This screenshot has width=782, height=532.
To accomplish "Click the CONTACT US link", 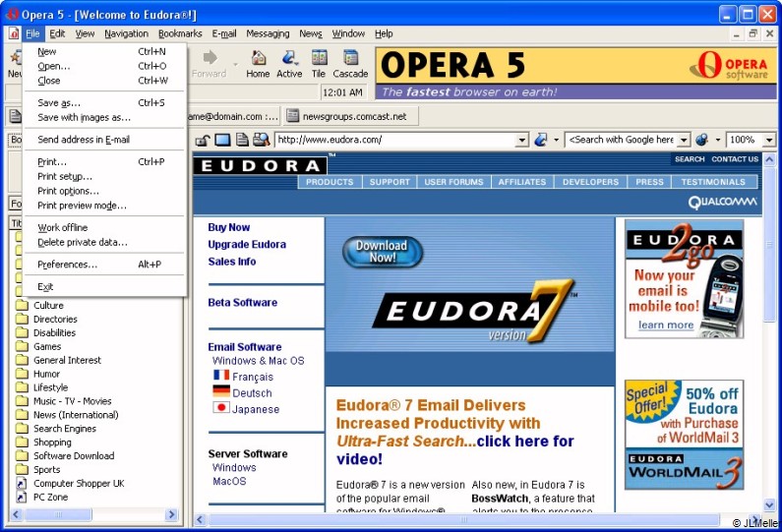I will (x=735, y=159).
